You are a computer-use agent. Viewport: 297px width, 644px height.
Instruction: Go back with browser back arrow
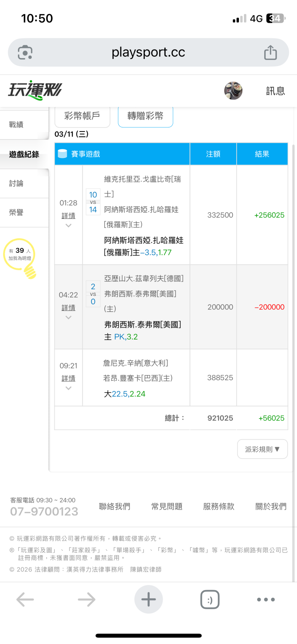point(25,599)
